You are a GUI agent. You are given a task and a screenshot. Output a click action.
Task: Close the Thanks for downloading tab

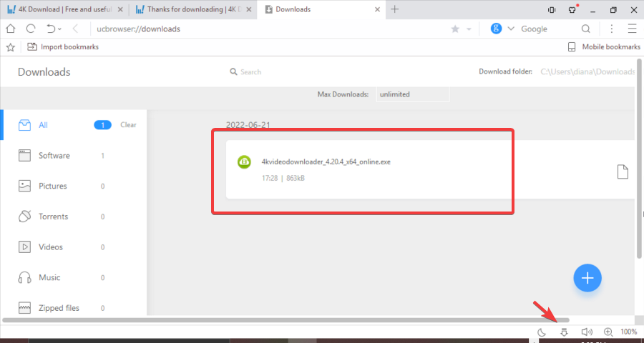click(248, 9)
